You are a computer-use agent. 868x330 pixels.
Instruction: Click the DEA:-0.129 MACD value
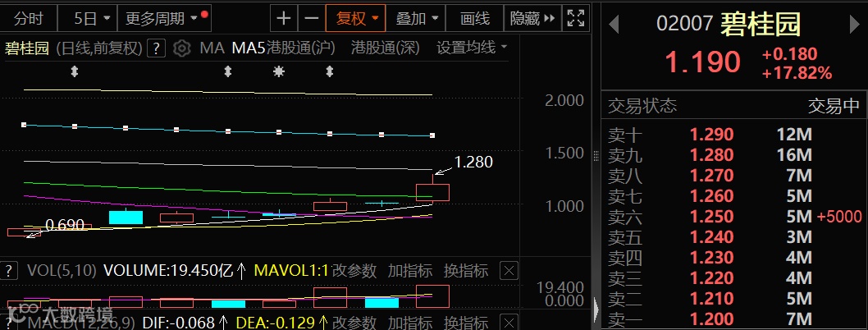pyautogui.click(x=276, y=323)
